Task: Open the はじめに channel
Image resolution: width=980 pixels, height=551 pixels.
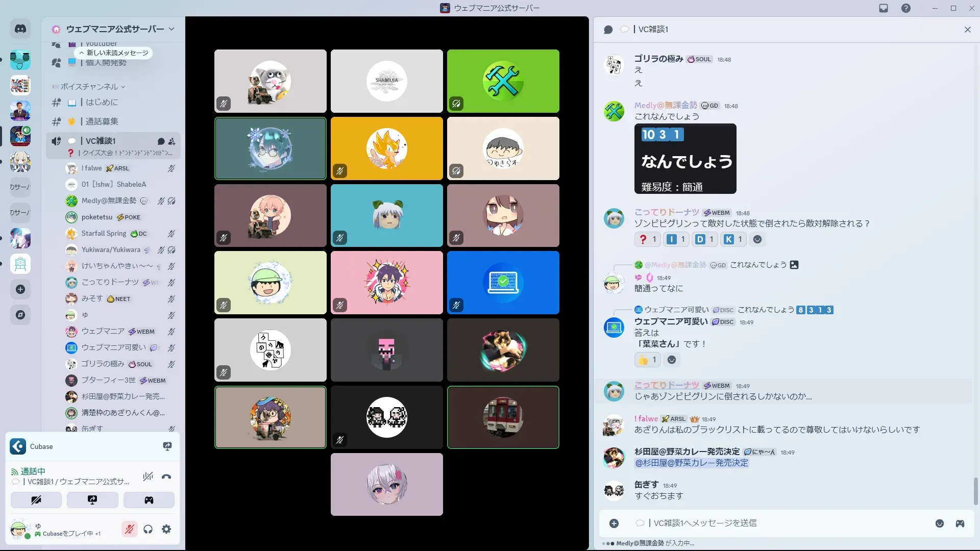Action: (102, 103)
